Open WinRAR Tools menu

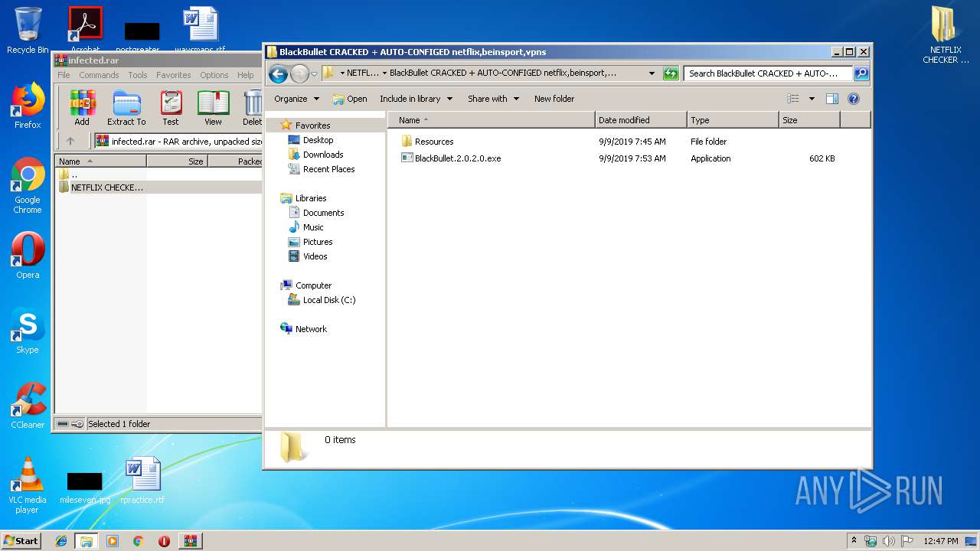[x=138, y=75]
